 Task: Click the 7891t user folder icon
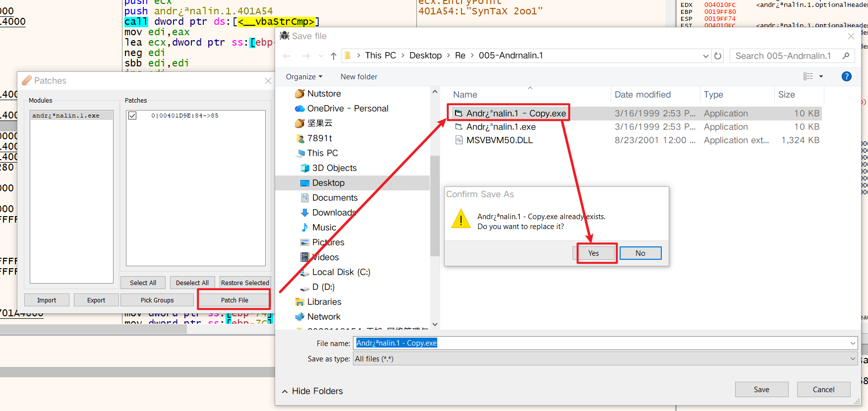tap(300, 138)
